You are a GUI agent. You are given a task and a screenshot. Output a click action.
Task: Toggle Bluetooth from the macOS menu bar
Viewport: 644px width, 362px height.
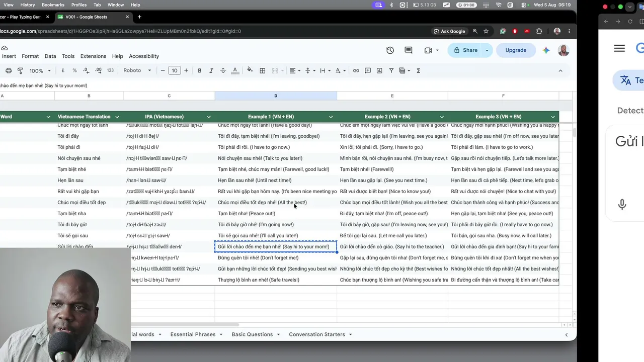tap(391, 5)
